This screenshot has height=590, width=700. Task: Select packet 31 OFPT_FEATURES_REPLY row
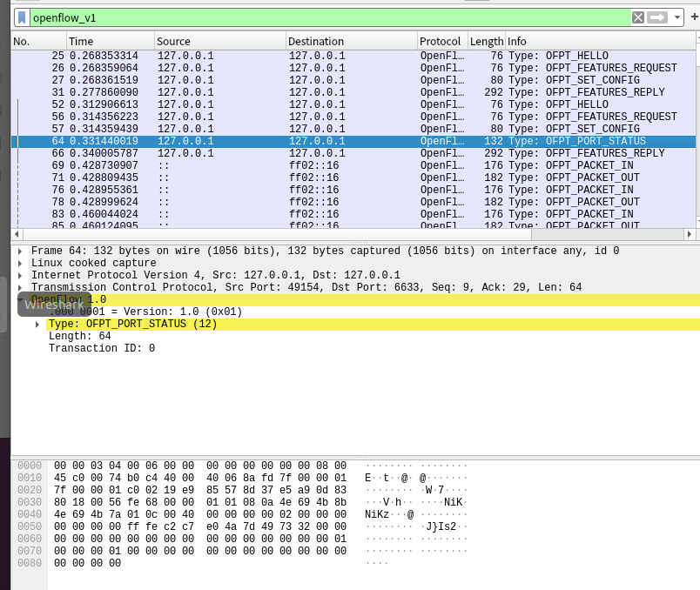(x=353, y=92)
